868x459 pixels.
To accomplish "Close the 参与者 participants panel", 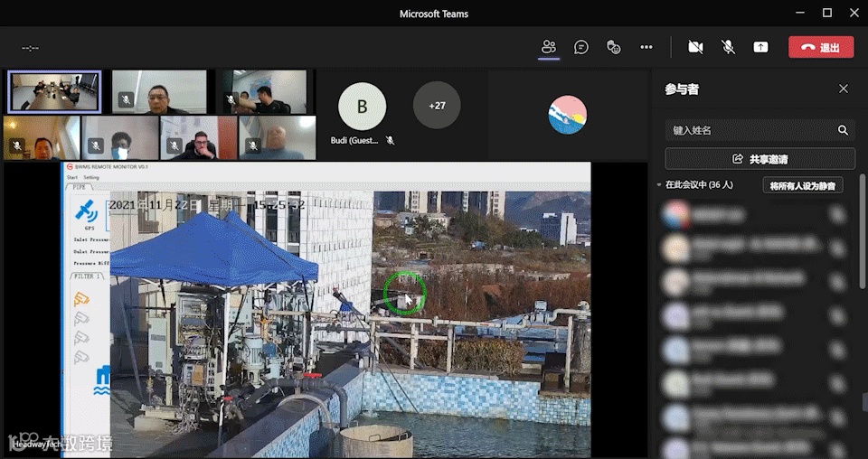I will click(x=843, y=89).
